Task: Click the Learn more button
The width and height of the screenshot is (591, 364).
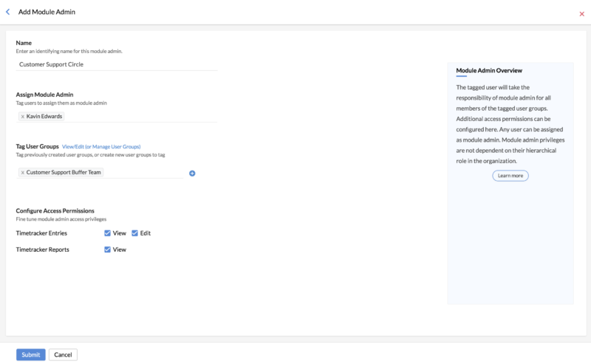Action: point(510,176)
